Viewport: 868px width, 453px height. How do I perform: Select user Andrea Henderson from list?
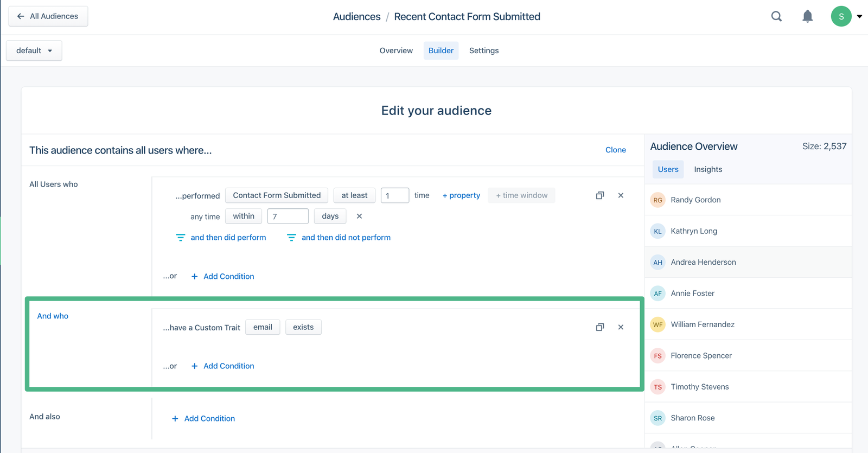703,262
